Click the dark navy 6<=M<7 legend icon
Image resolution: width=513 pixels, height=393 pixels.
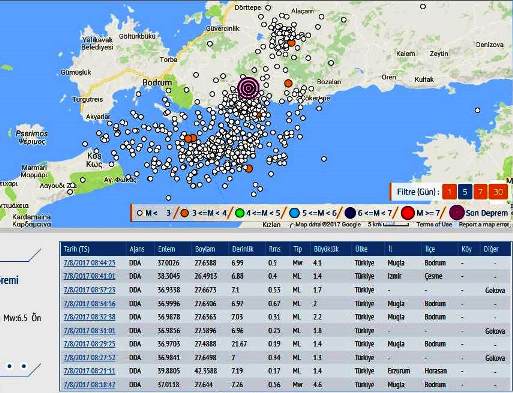tap(350, 213)
